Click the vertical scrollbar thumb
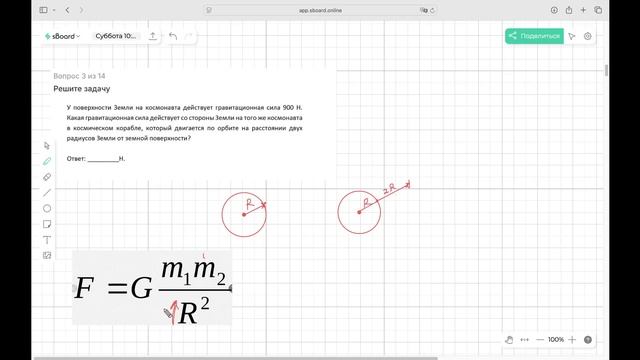 pyautogui.click(x=606, y=70)
